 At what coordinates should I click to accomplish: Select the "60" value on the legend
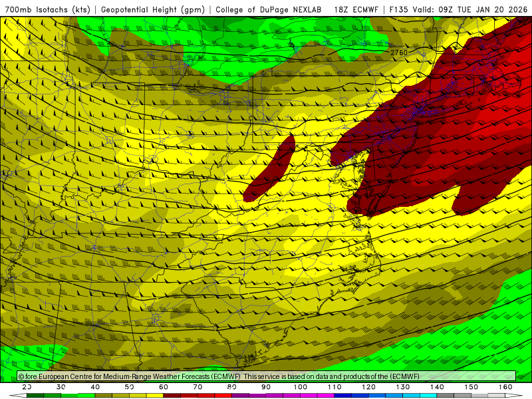tap(164, 387)
